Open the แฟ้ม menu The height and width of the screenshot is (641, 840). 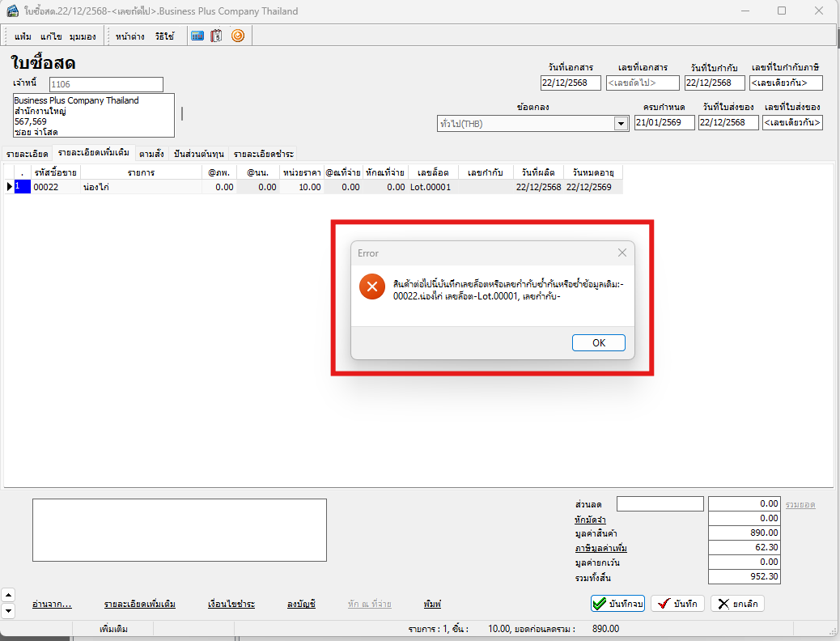[x=23, y=36]
